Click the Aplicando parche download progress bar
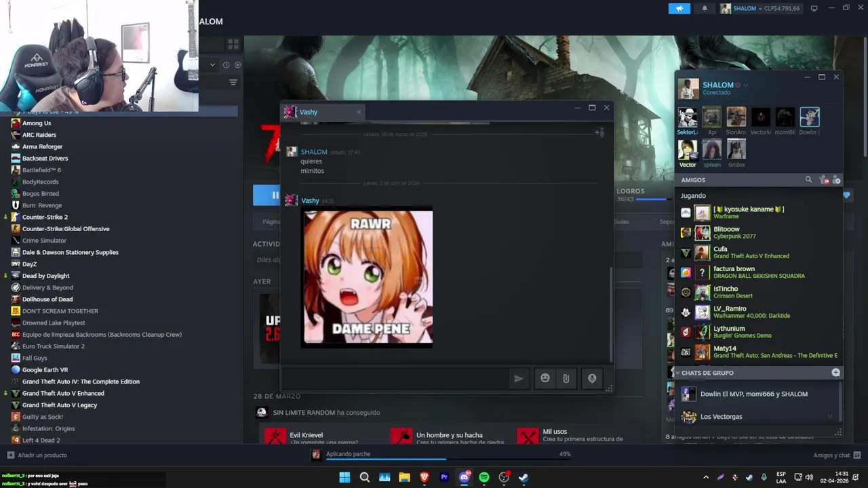 click(448, 459)
